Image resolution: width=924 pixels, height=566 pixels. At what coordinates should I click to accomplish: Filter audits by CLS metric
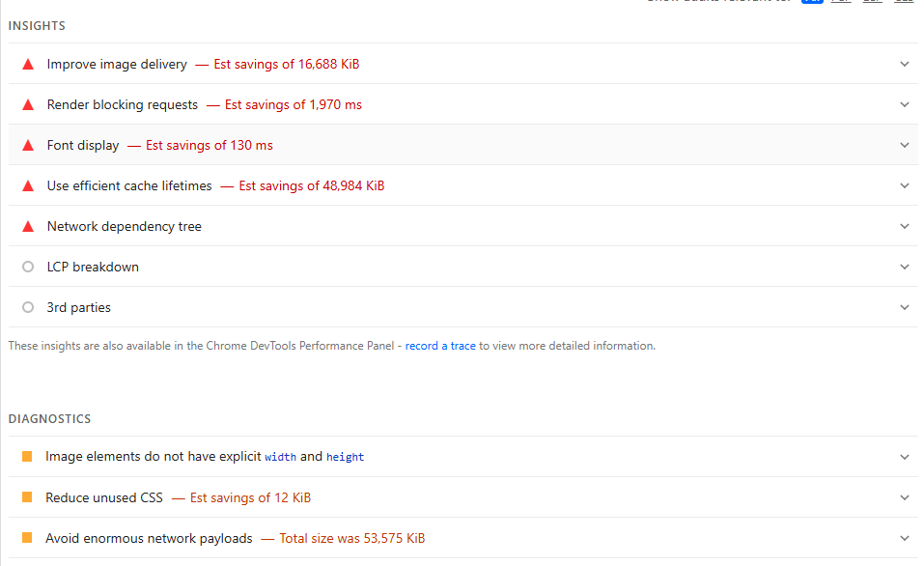(903, 2)
